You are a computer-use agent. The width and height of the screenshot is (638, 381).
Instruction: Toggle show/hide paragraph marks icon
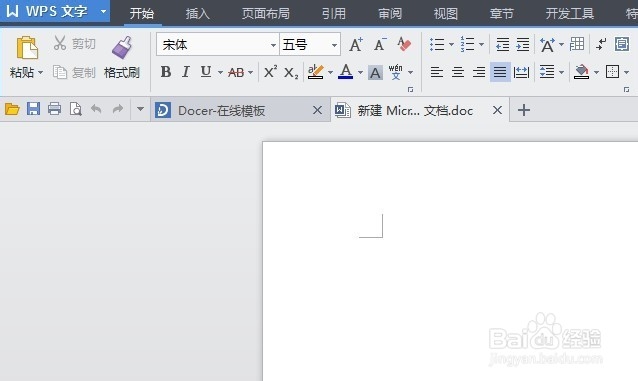pyautogui.click(x=601, y=44)
